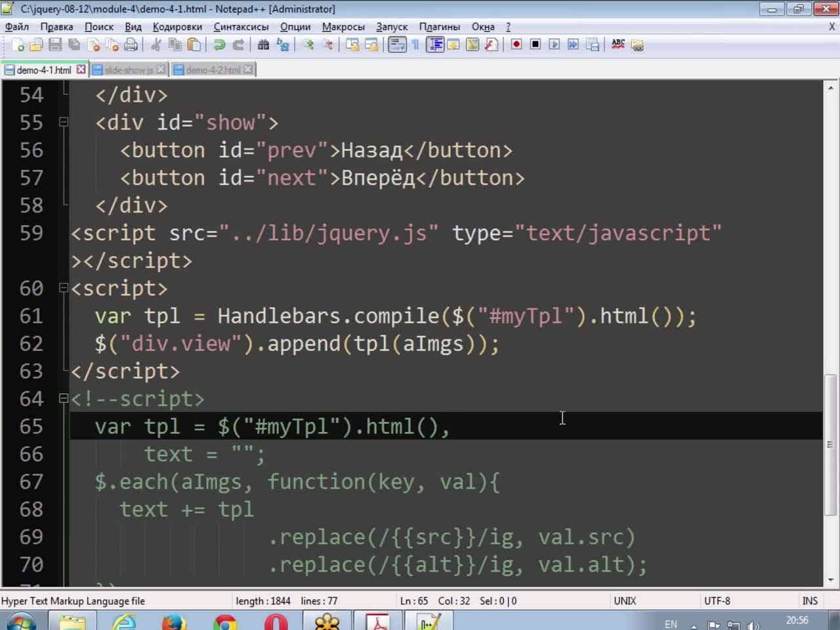Click the user-defined language icon

click(453, 45)
